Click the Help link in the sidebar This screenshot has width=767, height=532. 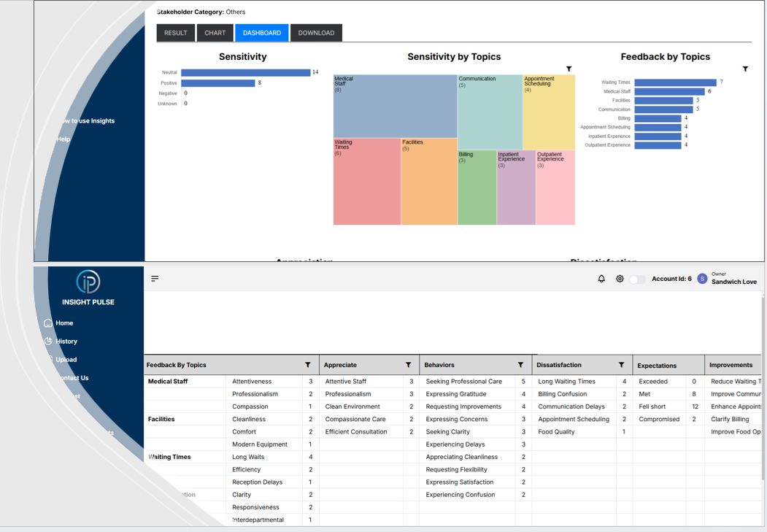click(63, 139)
